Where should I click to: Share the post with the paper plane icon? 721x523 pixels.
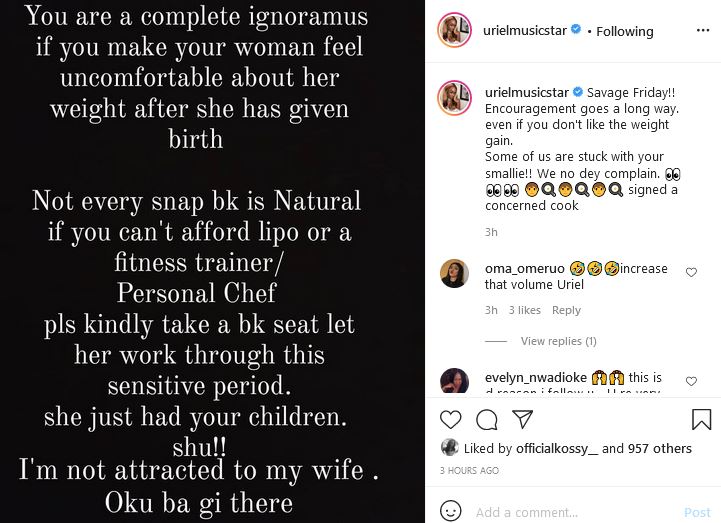point(522,419)
